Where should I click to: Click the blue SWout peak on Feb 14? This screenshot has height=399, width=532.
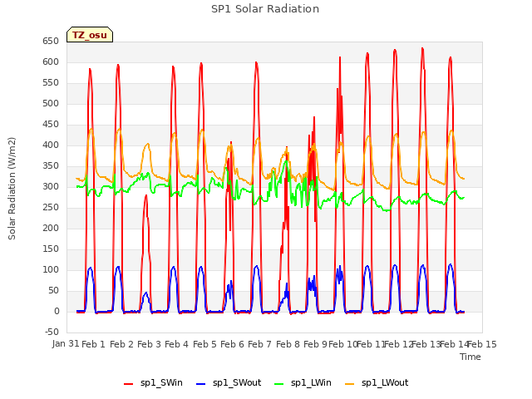coord(451,264)
